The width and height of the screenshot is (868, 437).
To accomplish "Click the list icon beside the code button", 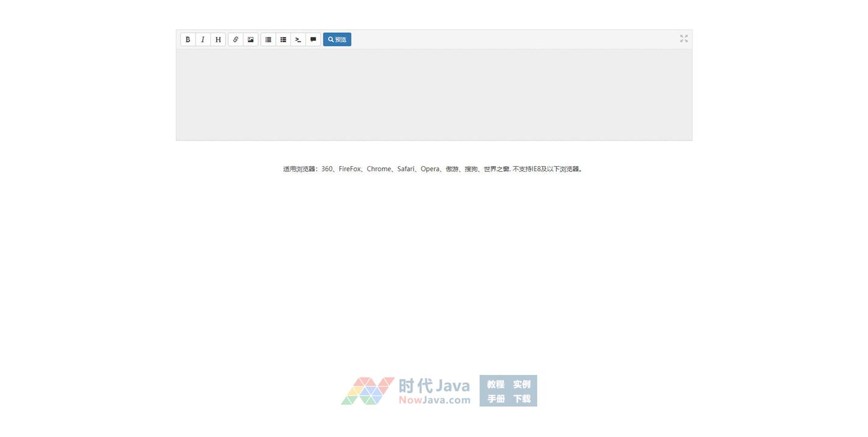I will (283, 40).
